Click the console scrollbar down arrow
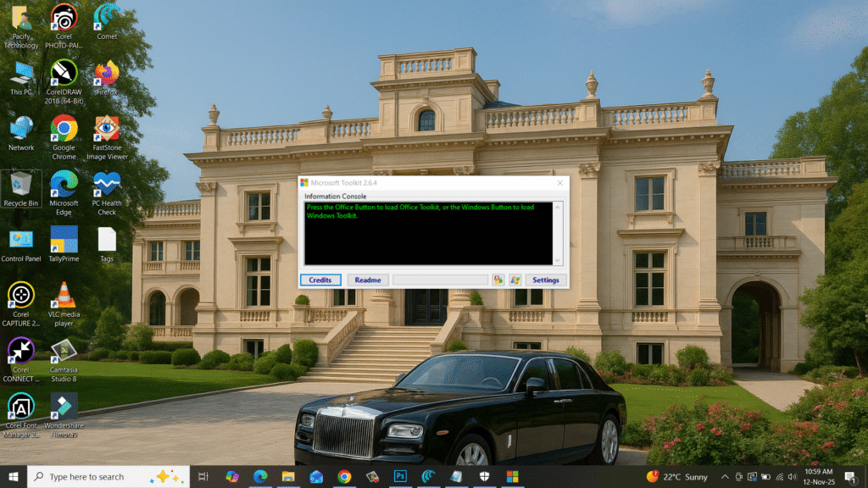The width and height of the screenshot is (868, 488). click(557, 259)
